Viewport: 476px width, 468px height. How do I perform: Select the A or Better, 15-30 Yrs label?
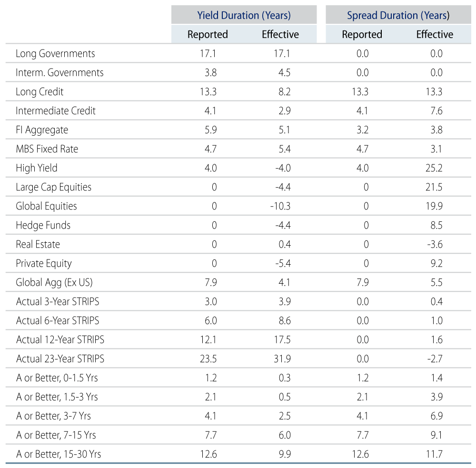pyautogui.click(x=59, y=454)
